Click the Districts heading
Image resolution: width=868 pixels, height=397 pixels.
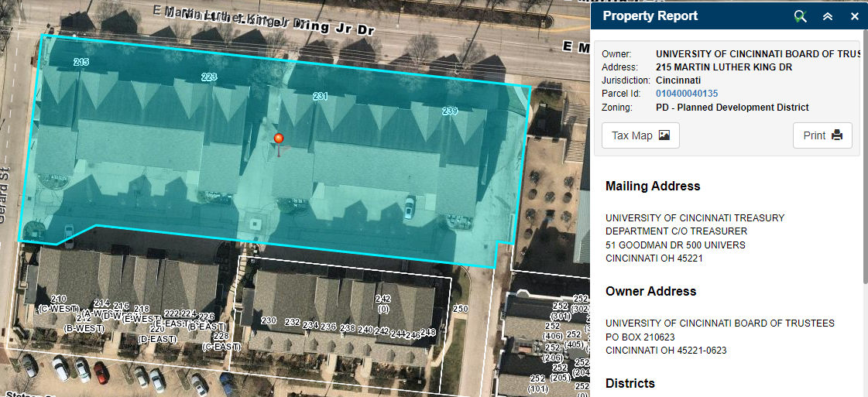pos(630,383)
